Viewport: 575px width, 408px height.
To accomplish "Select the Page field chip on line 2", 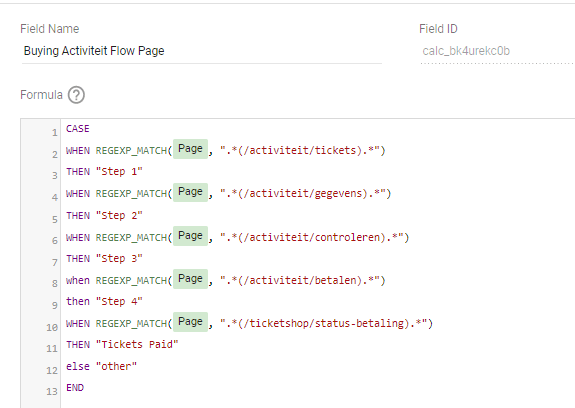I will pos(190,149).
